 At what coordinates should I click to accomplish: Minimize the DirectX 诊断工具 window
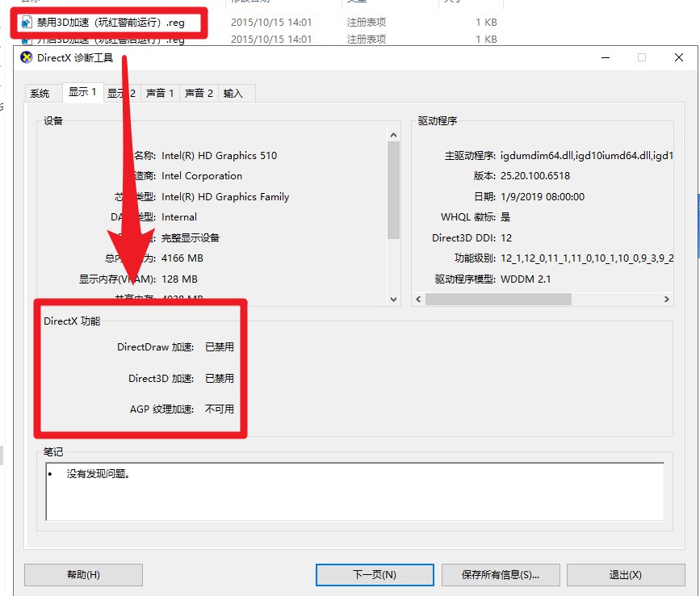pos(605,57)
